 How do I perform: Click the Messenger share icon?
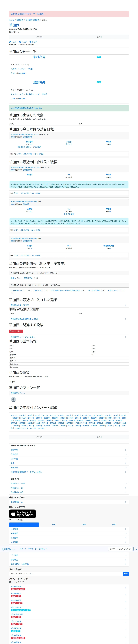tap(30, 42)
